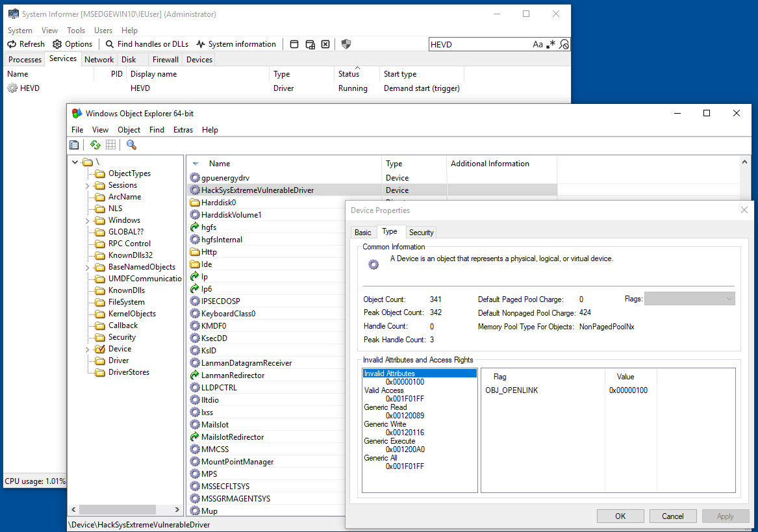758x532 pixels.
Task: Expand the Sessions tree node
Action: point(87,186)
